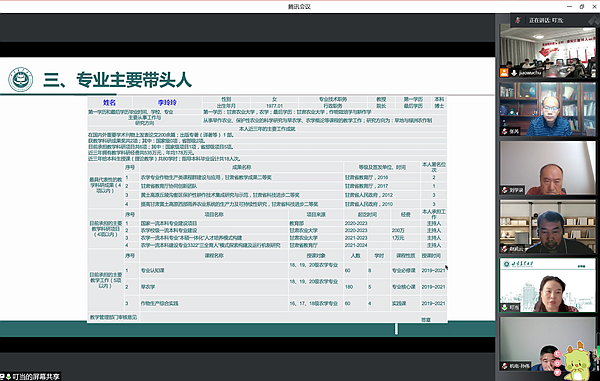Screen dimensions: 600x381
Task: Select the highlighted speaker 叮当's video tile
Action: point(548,285)
